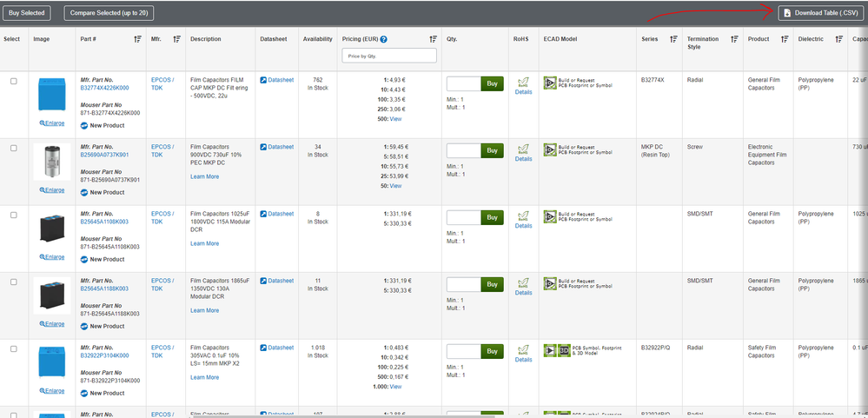868x418 pixels.
Task: Click RoHS leaf icon for B32774X4226K000
Action: (523, 83)
